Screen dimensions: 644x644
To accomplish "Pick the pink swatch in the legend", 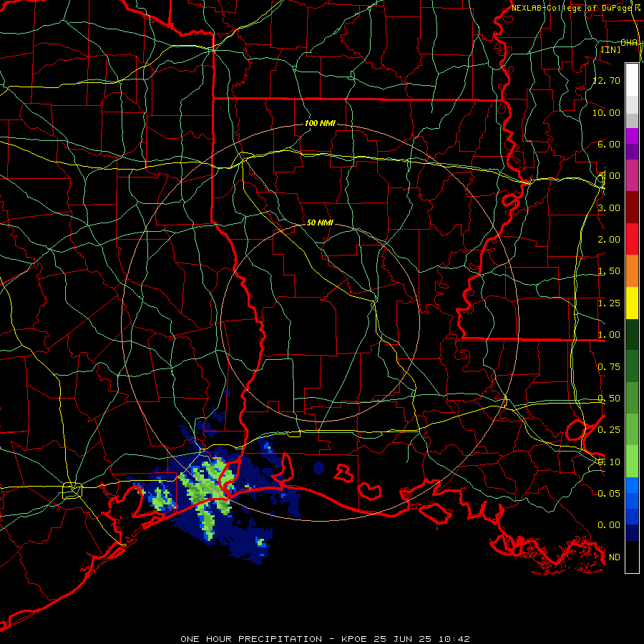I will (x=632, y=175).
